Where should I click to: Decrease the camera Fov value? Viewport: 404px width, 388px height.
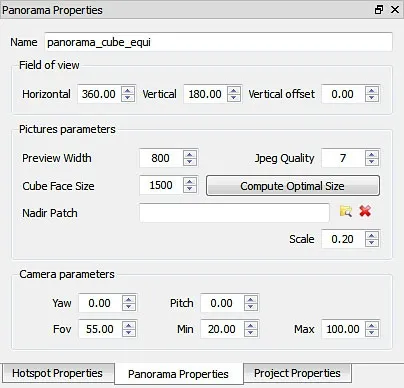click(129, 333)
